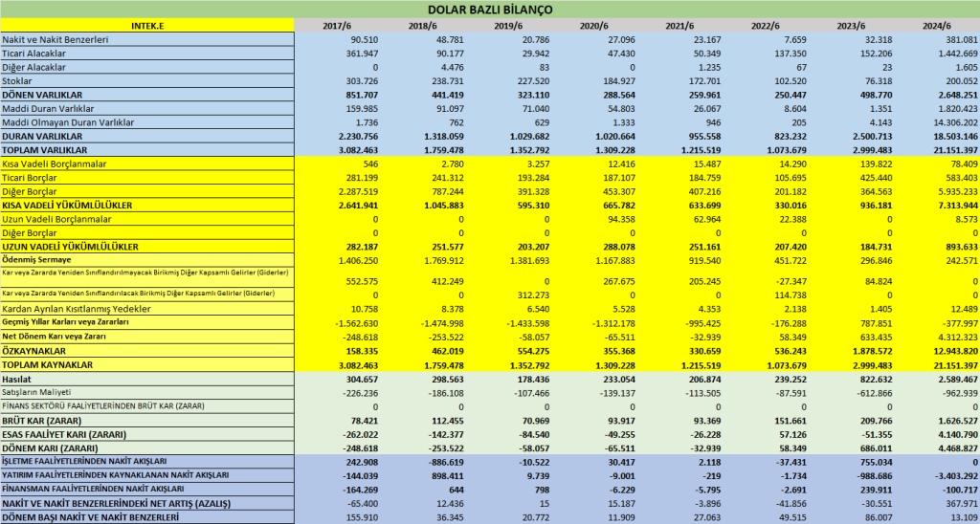
Task: Select gross profit value 1.626.527
Action: point(955,421)
